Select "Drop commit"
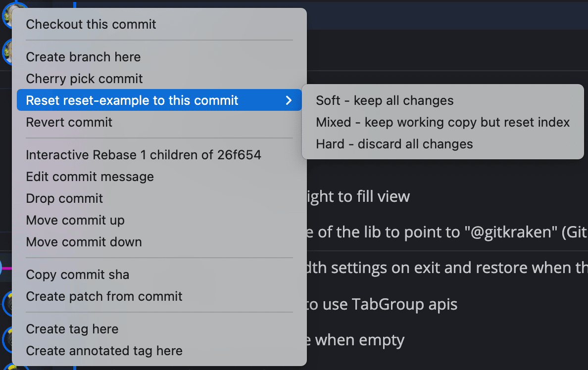 point(64,198)
